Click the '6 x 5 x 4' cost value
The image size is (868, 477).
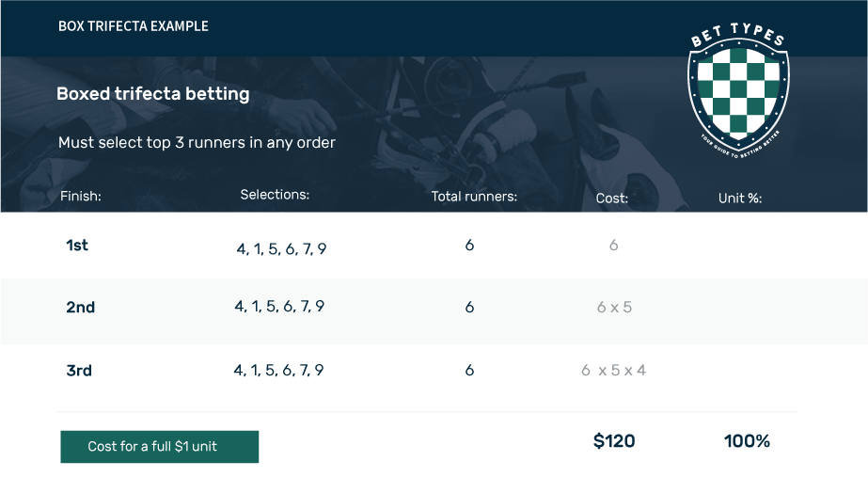(x=613, y=371)
